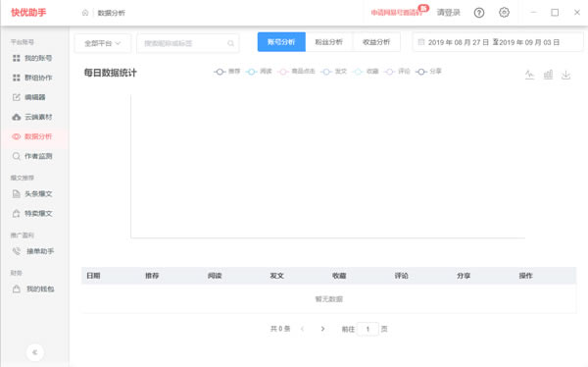Open 作者监测 author monitoring
Screen dimensions: 588x367
click(x=32, y=156)
